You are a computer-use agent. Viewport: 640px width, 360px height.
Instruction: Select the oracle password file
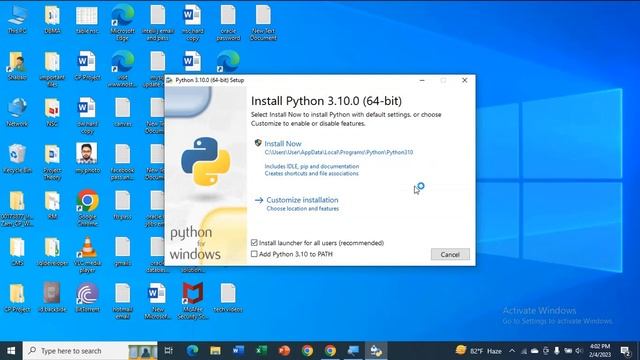point(228,23)
